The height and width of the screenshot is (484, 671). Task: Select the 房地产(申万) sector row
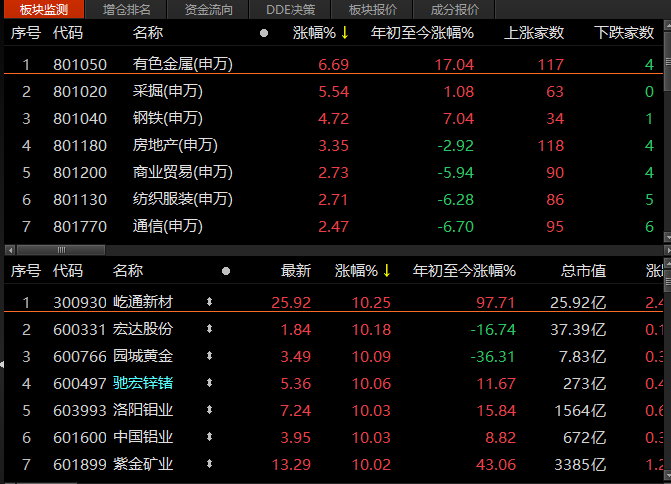pyautogui.click(x=334, y=145)
